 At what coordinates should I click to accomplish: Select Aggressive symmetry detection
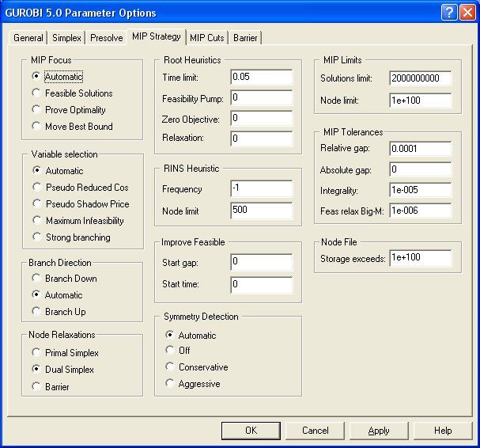[193, 383]
